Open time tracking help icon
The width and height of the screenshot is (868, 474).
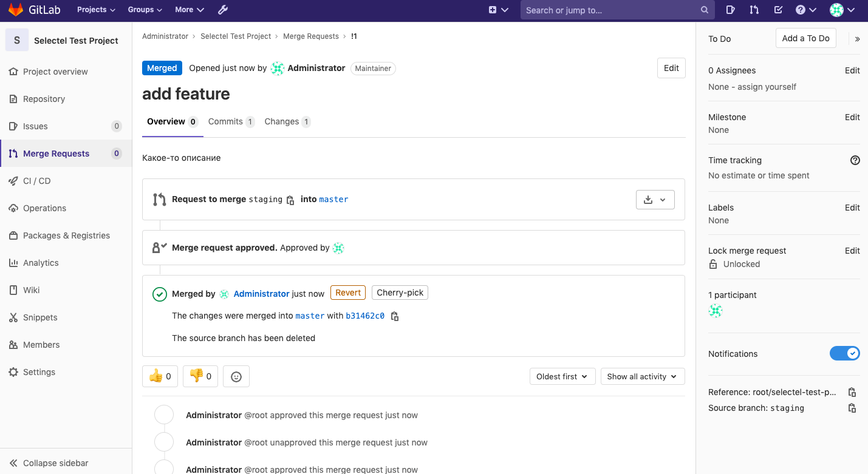(x=855, y=160)
